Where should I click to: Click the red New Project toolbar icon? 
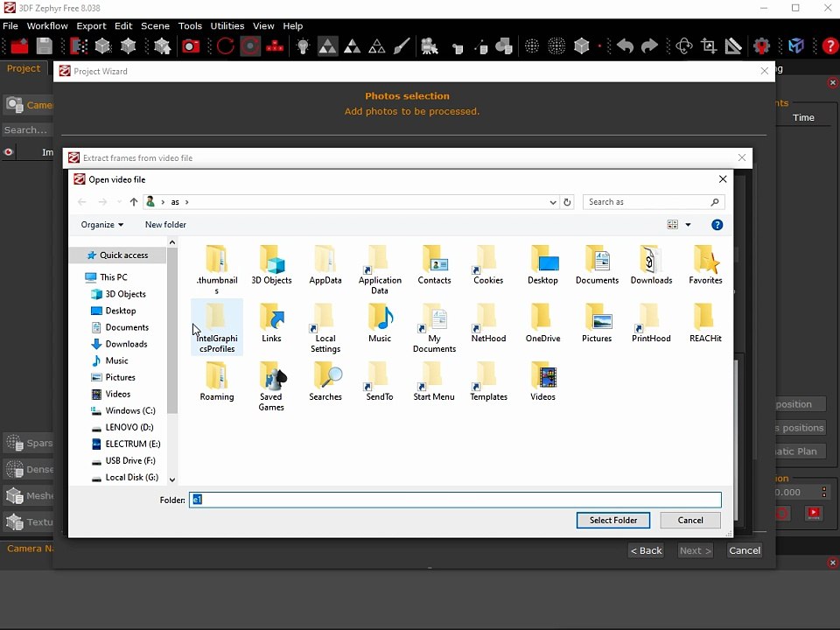pyautogui.click(x=19, y=46)
